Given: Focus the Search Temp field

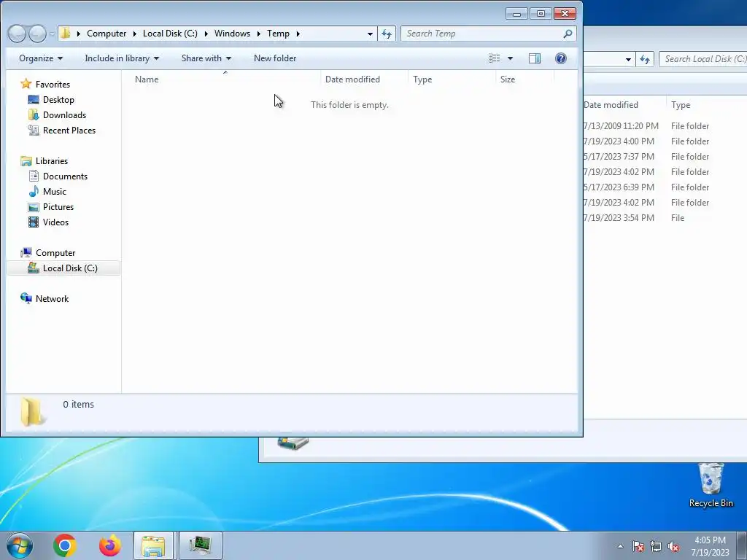Looking at the screenshot, I should click(x=488, y=34).
